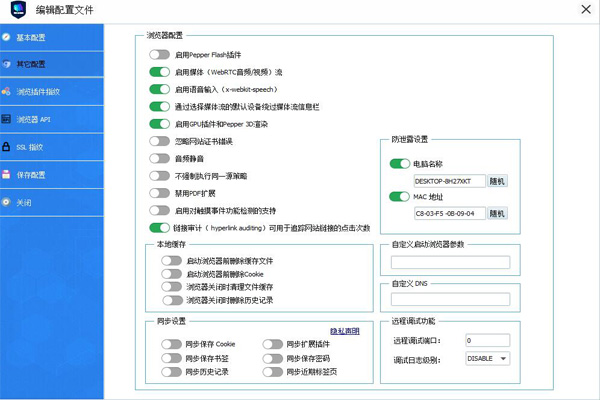Click the SSL 指纹 lock icon
The height and width of the screenshot is (400, 600).
pos(7,147)
